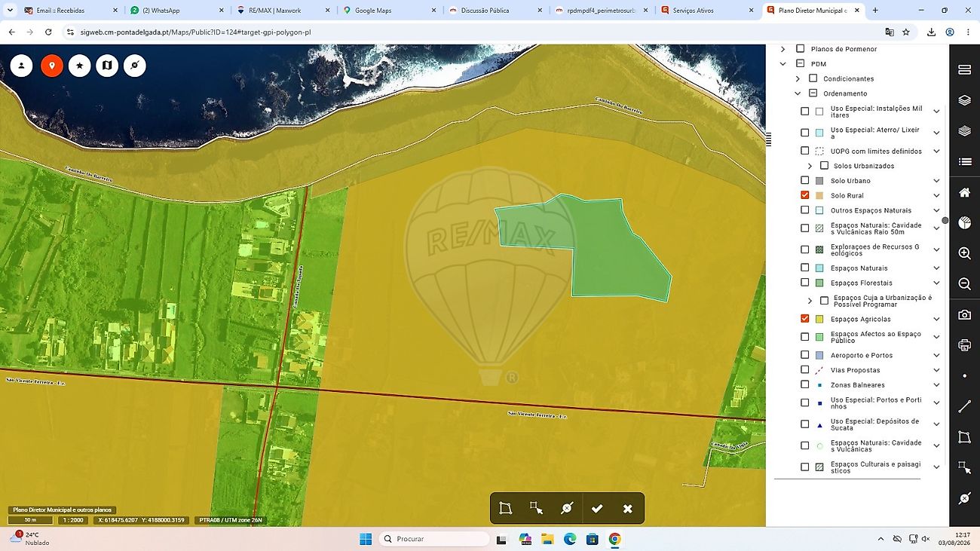Viewport: 980px width, 551px height.
Task: Expand the Solos Urbanizados sub-group
Action: click(x=810, y=166)
